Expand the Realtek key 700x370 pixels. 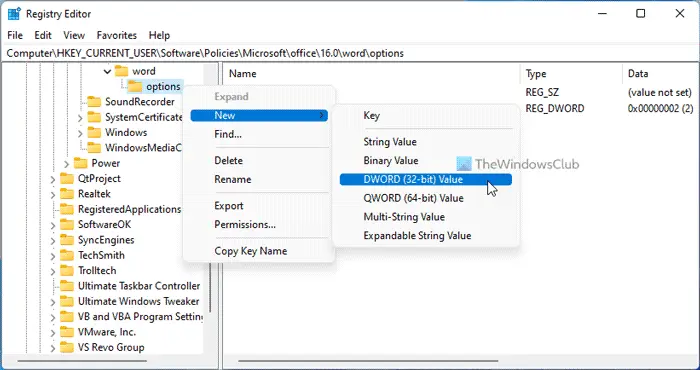[53, 194]
